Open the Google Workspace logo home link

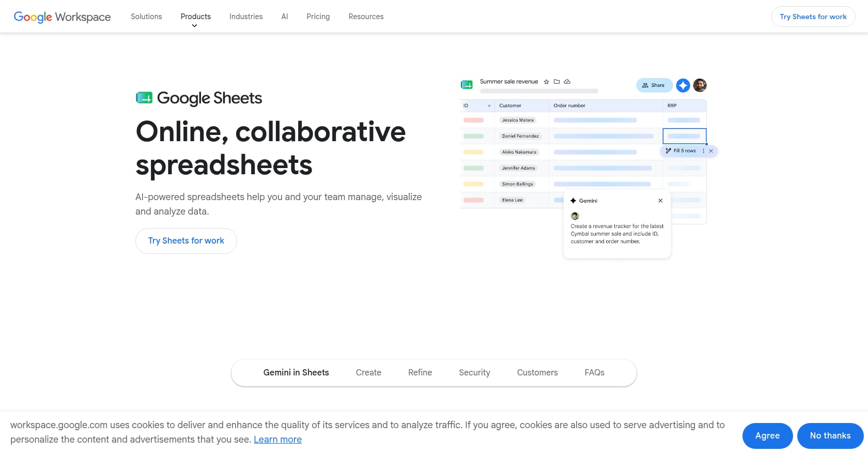pos(62,17)
